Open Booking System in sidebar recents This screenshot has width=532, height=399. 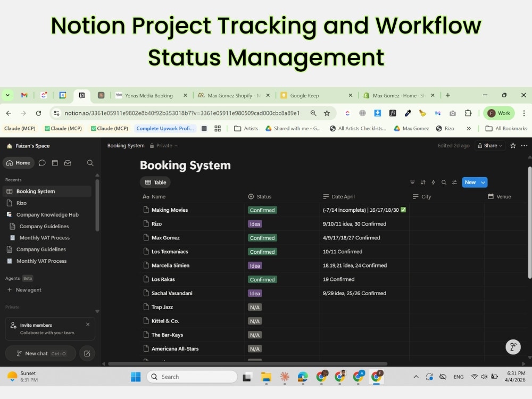(x=47, y=192)
